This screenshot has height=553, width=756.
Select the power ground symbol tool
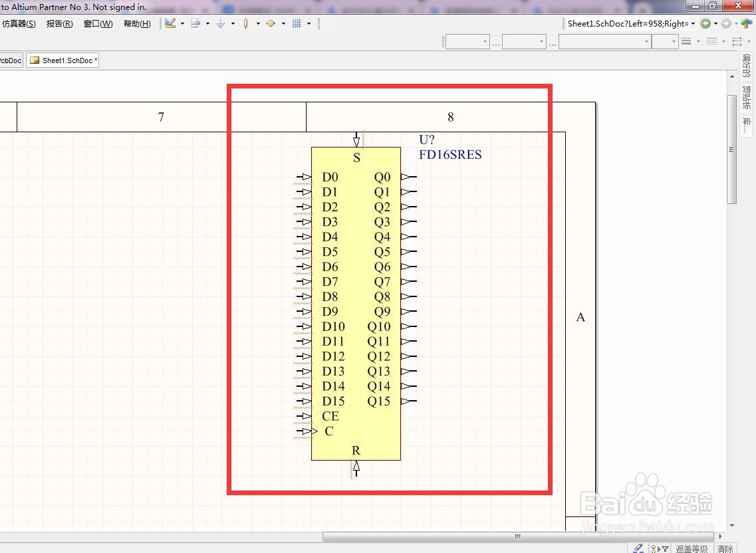coord(220,23)
